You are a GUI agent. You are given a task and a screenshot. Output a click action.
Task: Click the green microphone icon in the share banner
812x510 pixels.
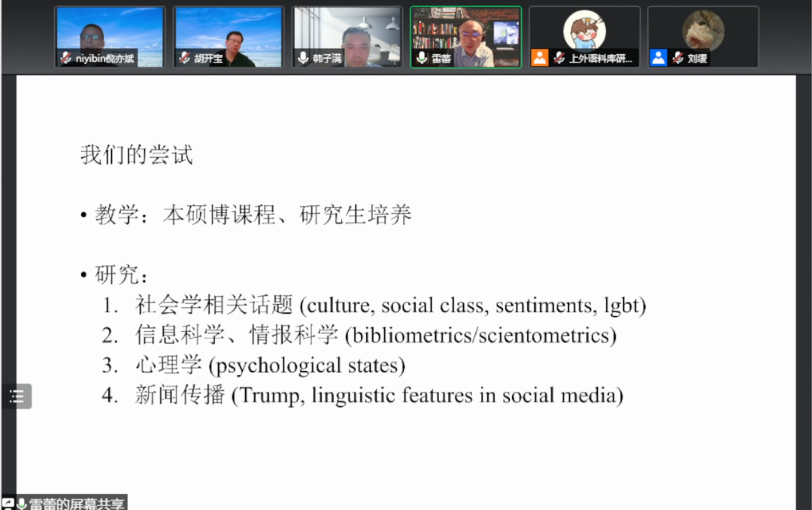coord(23,502)
